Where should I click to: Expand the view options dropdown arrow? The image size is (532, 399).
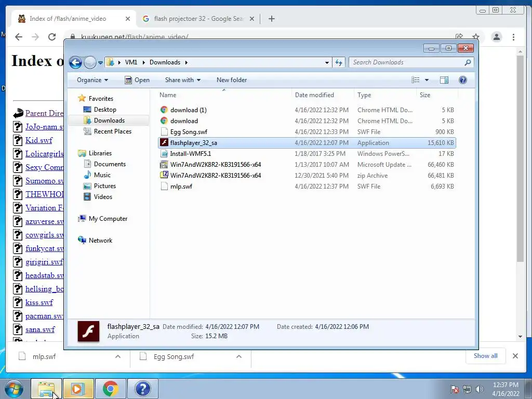click(x=427, y=80)
